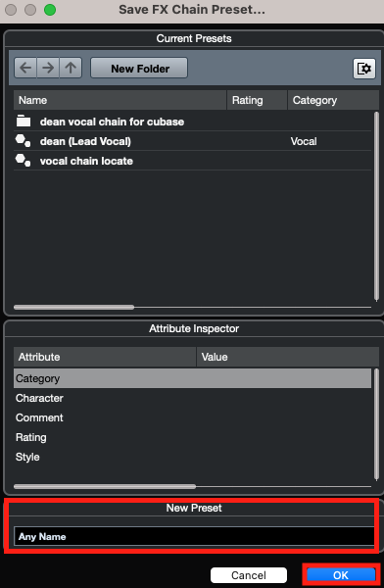Create a New Folder
This screenshot has height=588, width=384.
[139, 68]
